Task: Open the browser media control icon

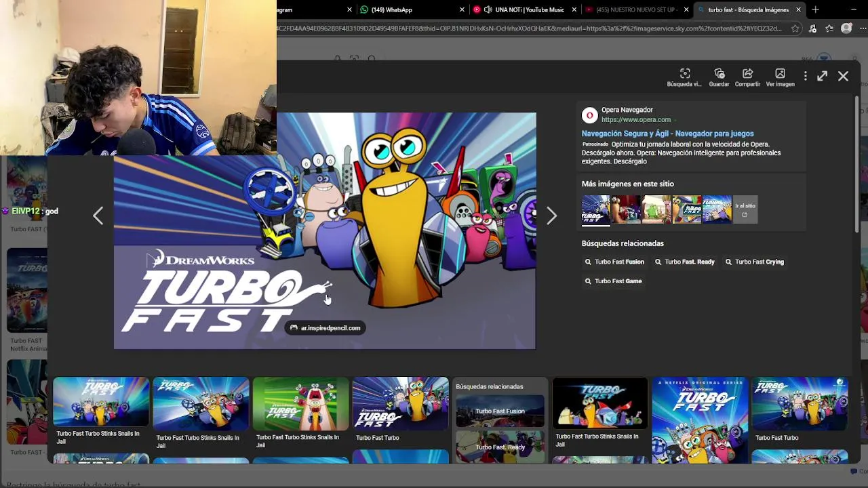Action: coord(812,28)
